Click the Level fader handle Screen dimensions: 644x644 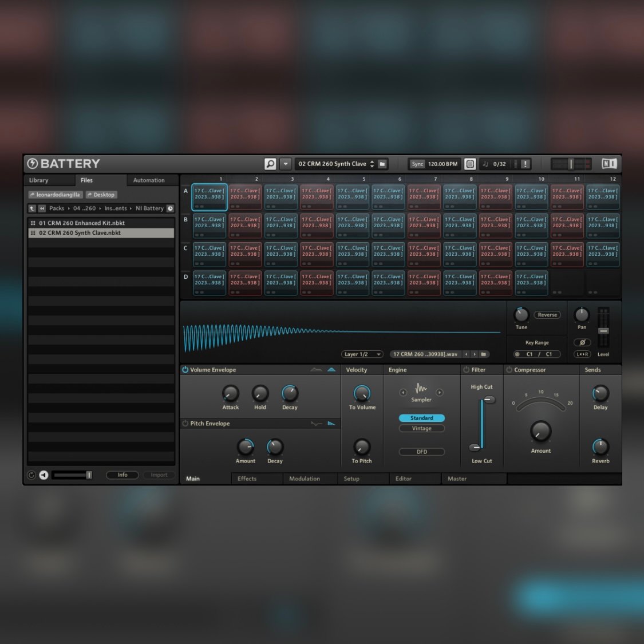point(603,331)
